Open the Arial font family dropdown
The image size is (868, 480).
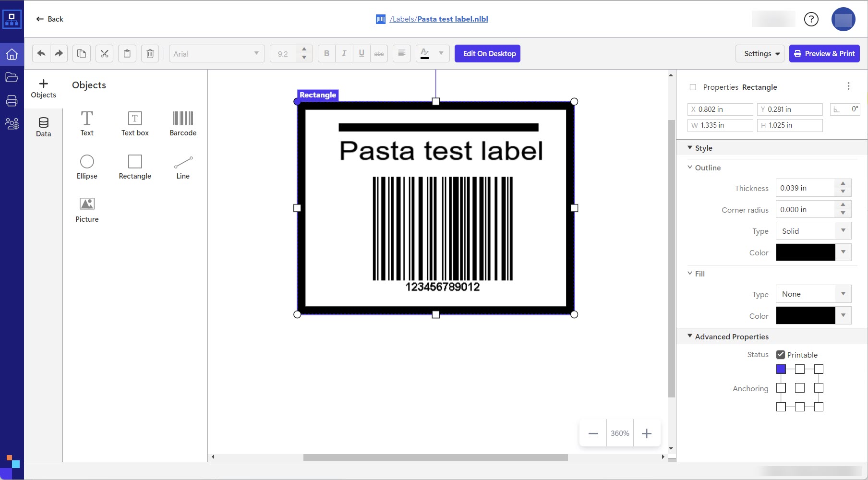coord(217,54)
